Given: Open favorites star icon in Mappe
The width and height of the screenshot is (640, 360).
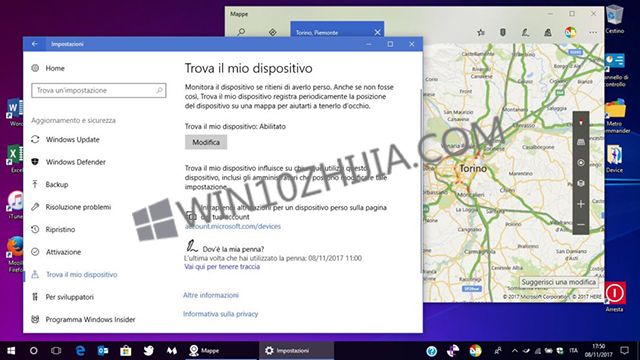Looking at the screenshot, I should pos(481,32).
